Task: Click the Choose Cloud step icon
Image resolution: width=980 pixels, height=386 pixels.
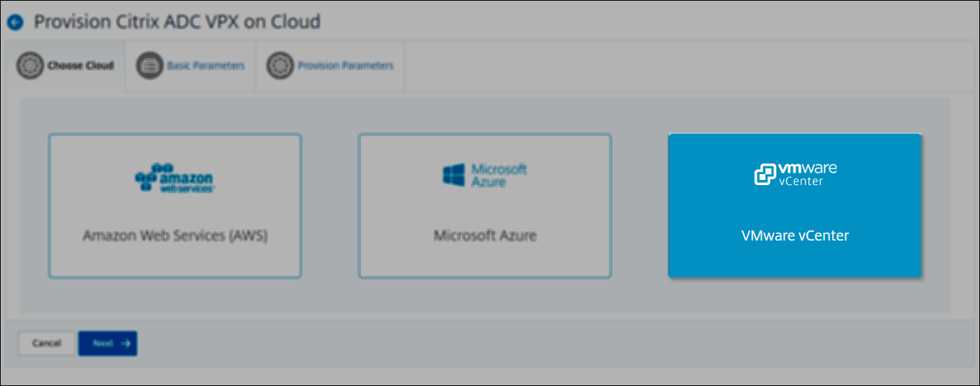Action: [30, 66]
